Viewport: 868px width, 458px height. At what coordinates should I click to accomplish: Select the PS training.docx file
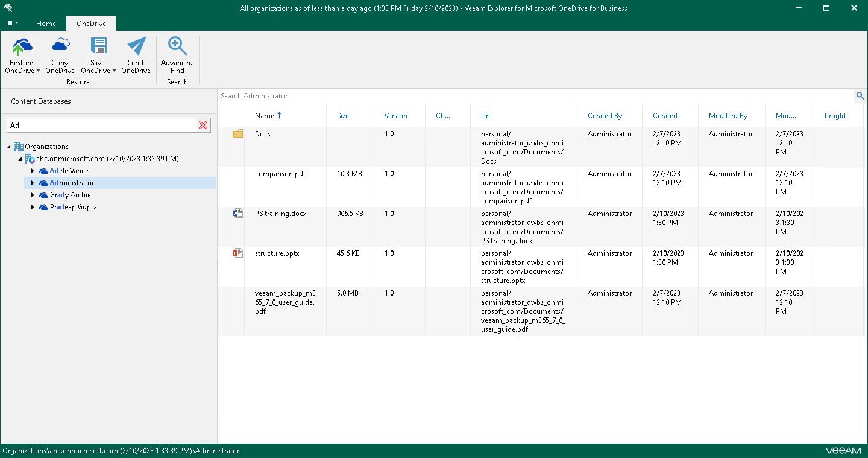pyautogui.click(x=281, y=213)
